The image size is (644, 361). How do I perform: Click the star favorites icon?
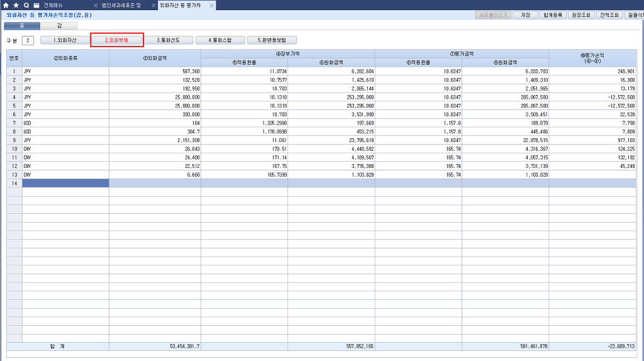coord(16,5)
